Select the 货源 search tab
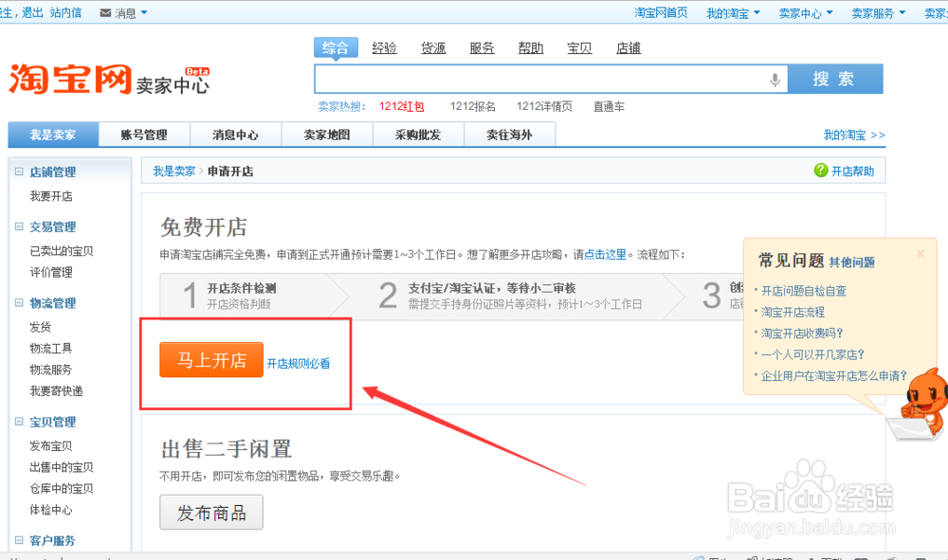This screenshot has height=560, width=948. pyautogui.click(x=433, y=47)
